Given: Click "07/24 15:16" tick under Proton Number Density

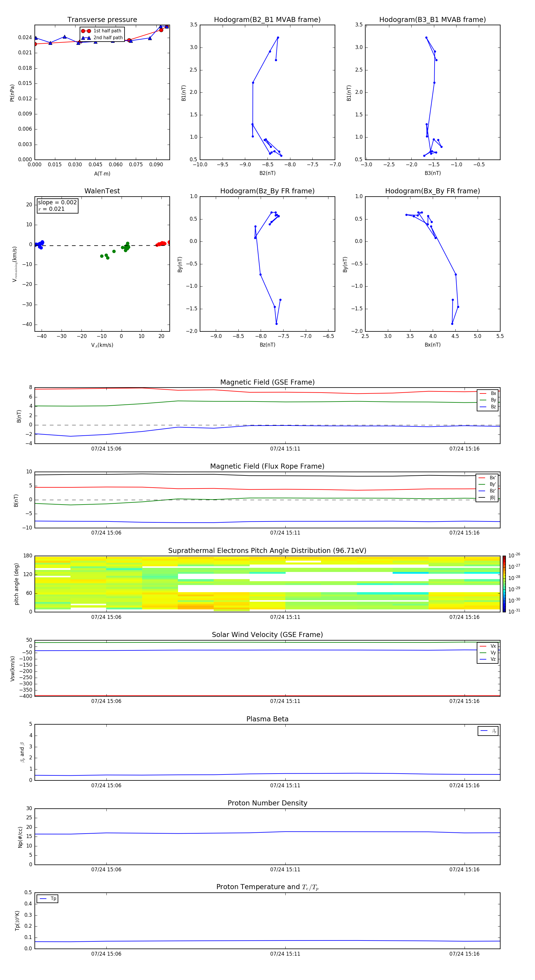Looking at the screenshot, I should (464, 870).
